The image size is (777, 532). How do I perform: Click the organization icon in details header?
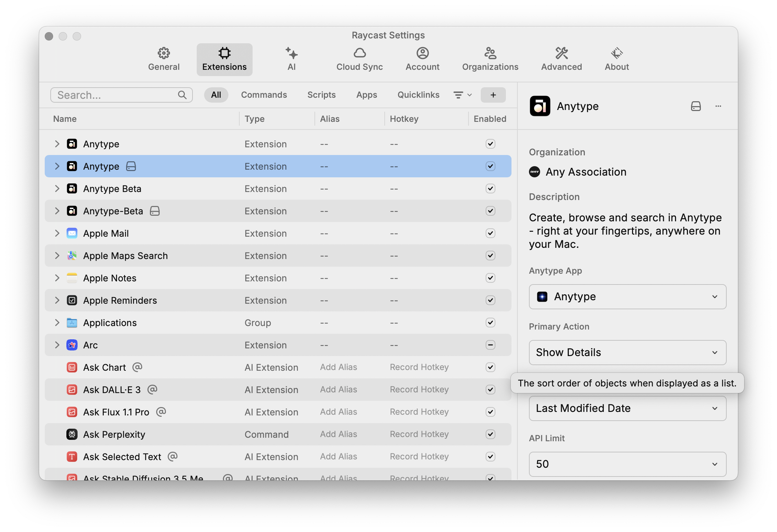[696, 106]
